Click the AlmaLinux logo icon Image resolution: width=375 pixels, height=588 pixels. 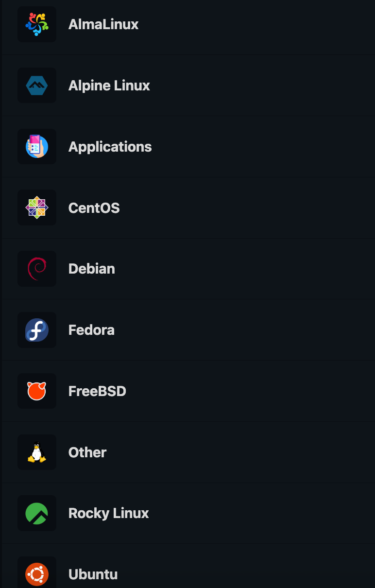[x=37, y=24]
